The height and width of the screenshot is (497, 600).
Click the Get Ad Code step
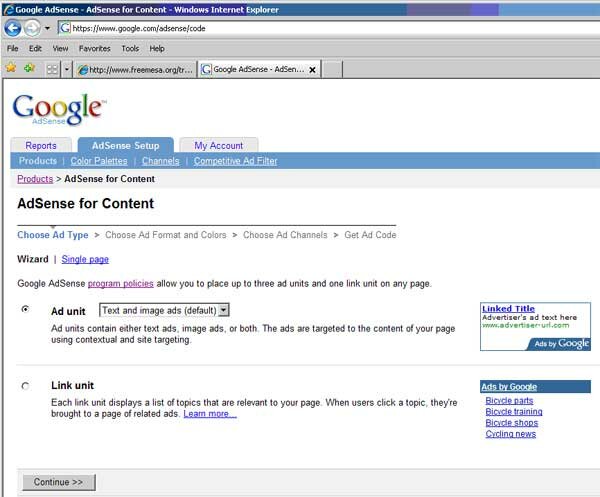(x=370, y=235)
